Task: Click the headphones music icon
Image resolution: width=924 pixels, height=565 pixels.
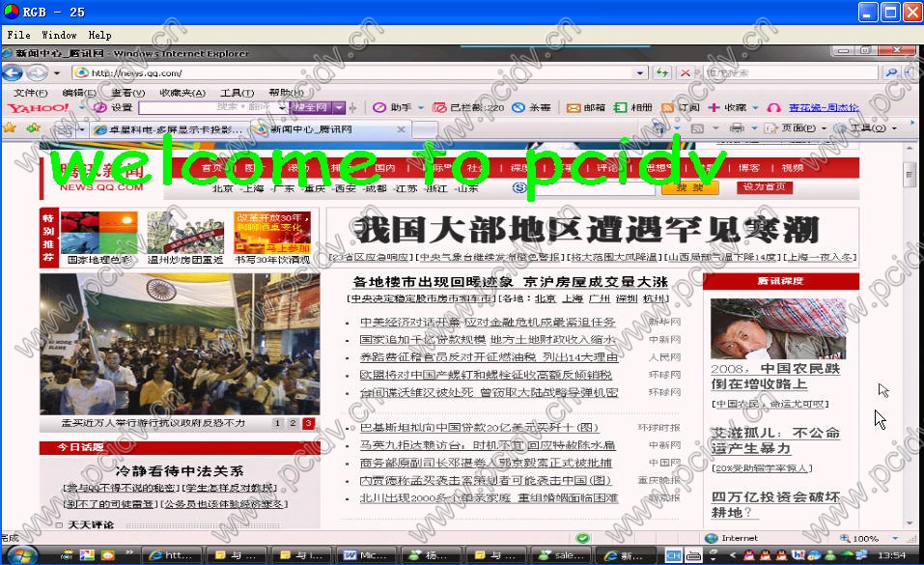Action: pos(773,107)
